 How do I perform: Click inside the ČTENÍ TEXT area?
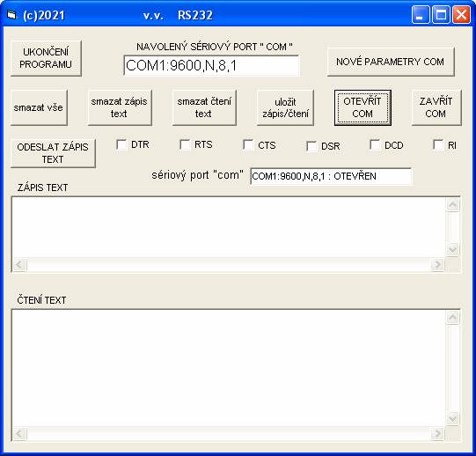tap(229, 368)
